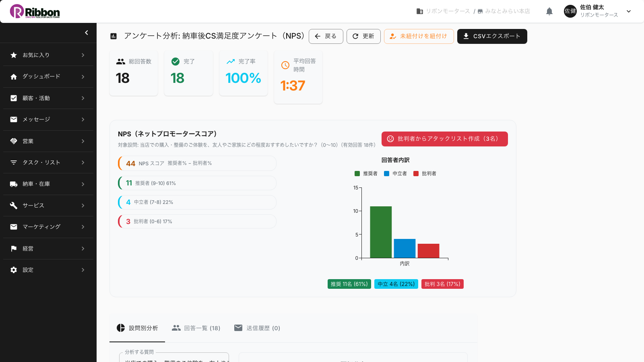644x362 pixels.
Task: Click the handshake icon for 営業
Action: (14, 141)
